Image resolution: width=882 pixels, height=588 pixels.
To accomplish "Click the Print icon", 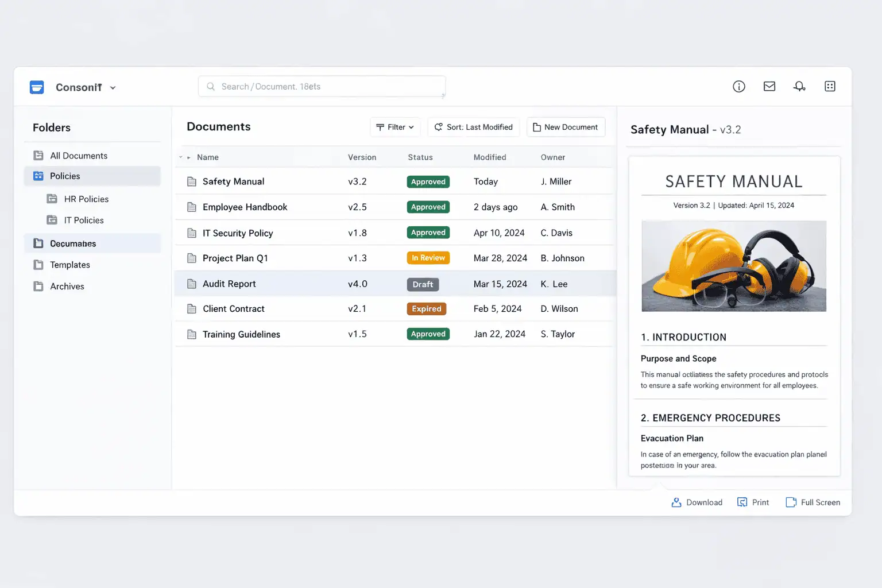I will (x=742, y=502).
